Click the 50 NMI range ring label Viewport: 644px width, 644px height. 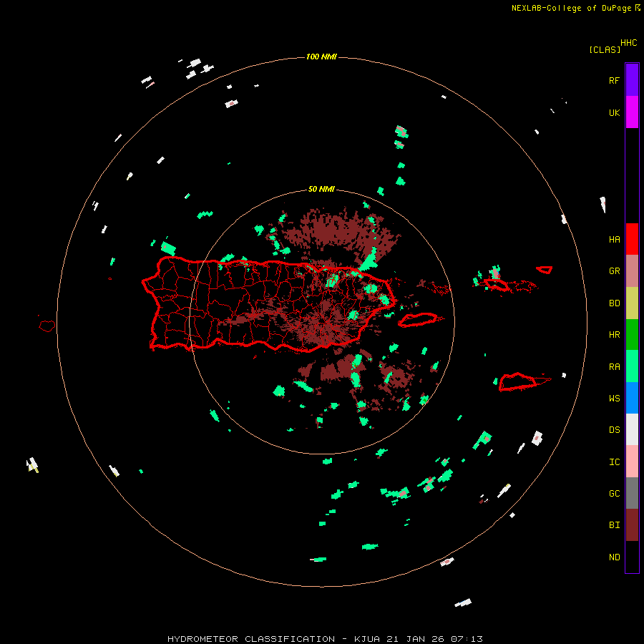[321, 189]
